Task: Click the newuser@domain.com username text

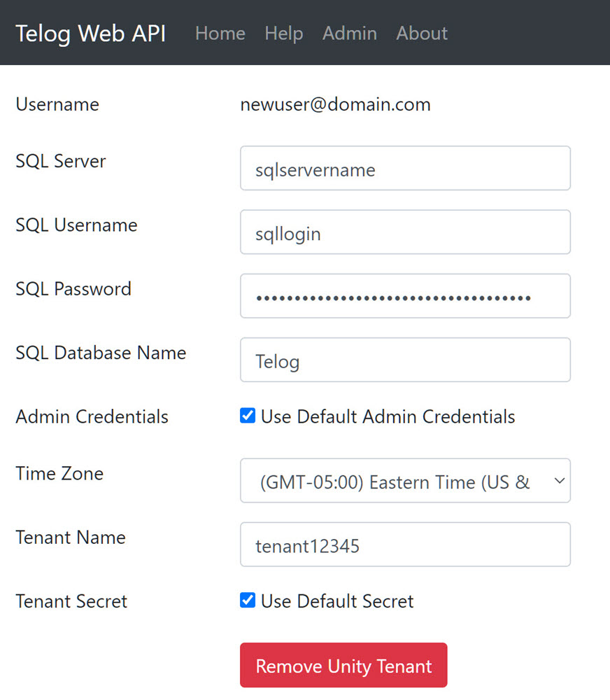Action: [x=335, y=105]
